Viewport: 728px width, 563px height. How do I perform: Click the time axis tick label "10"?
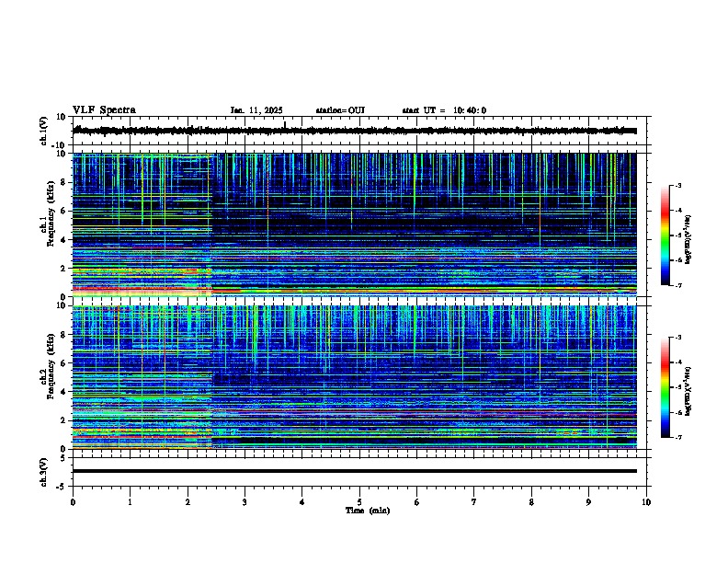click(x=646, y=502)
